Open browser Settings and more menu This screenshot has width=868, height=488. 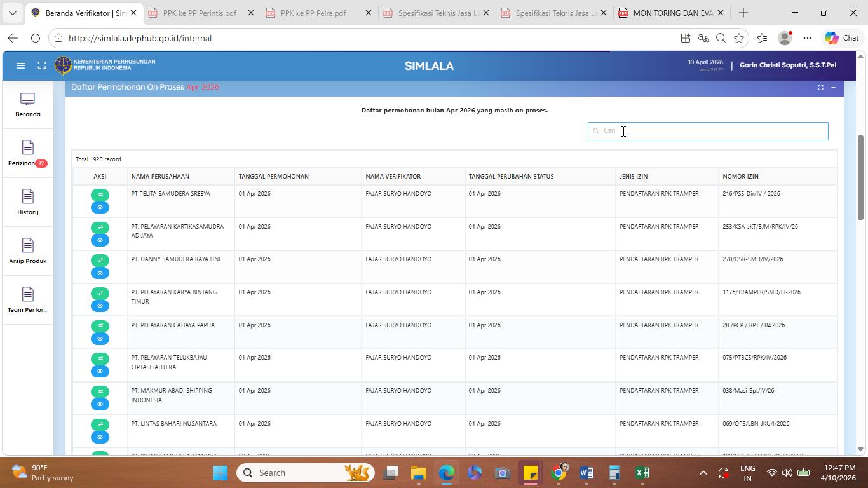pyautogui.click(x=808, y=38)
